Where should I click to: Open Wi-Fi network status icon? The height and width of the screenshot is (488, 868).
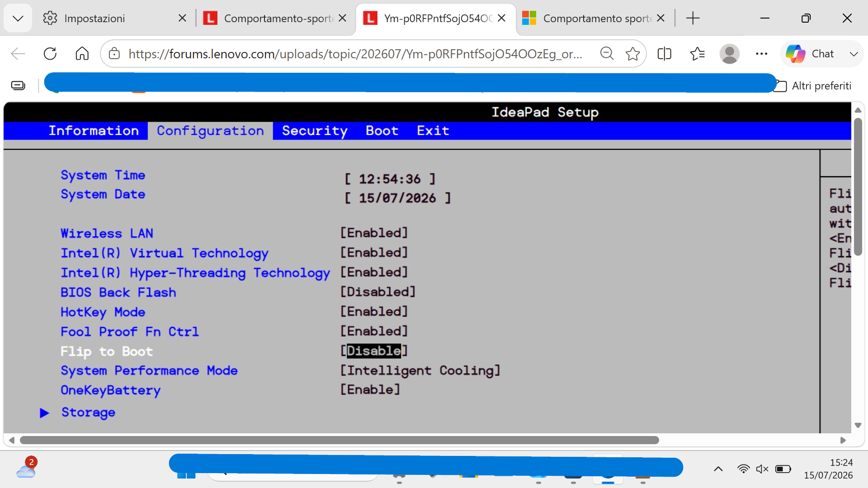(743, 469)
